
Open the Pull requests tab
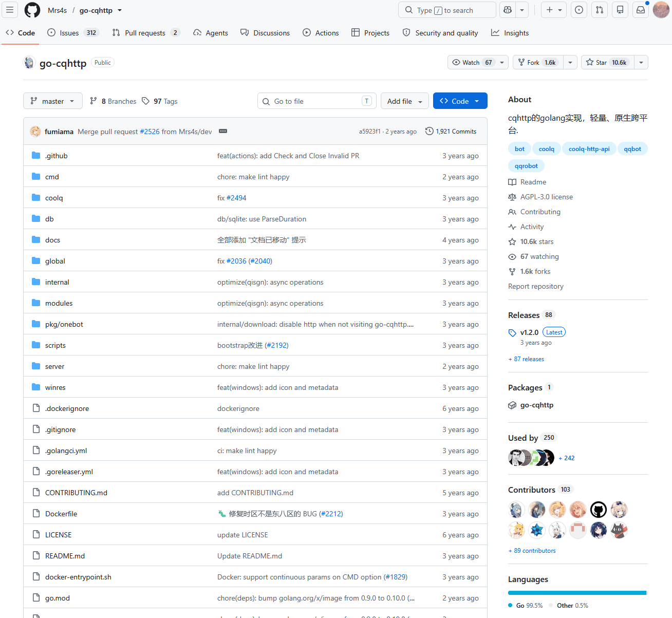coord(146,33)
